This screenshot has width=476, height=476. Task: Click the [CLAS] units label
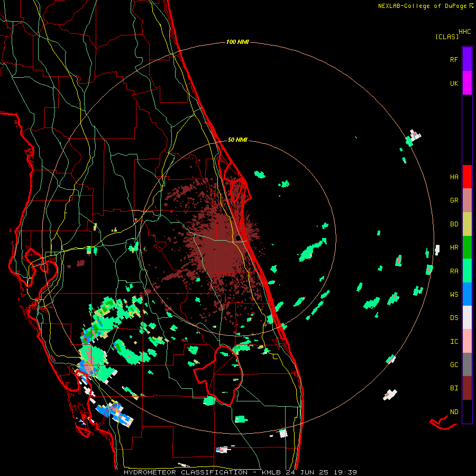tap(447, 36)
